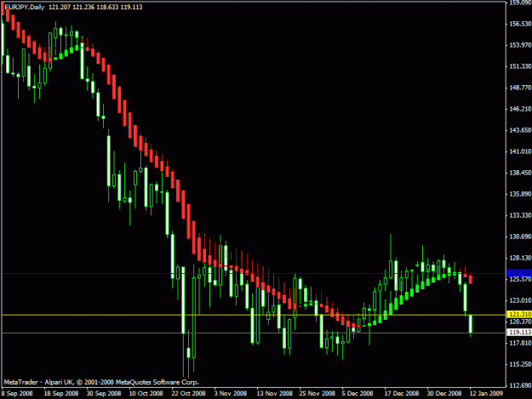The width and height of the screenshot is (532, 399).
Task: Select the blue horizontal line at 126.310
Action: point(254,273)
